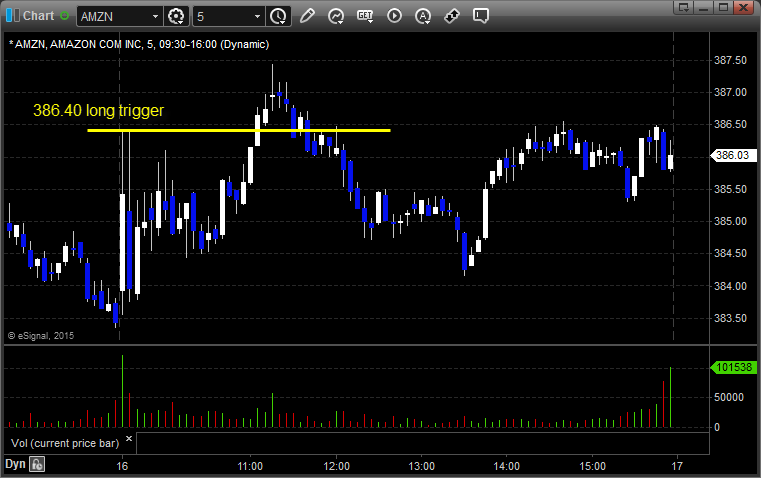The image size is (761, 478).
Task: Click the trade arrows icon
Action: [x=452, y=16]
